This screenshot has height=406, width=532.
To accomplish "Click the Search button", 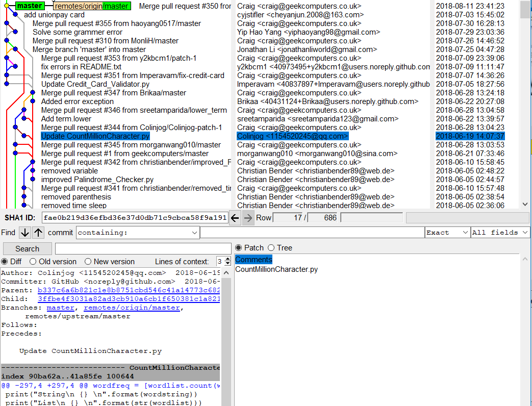I will click(28, 249).
